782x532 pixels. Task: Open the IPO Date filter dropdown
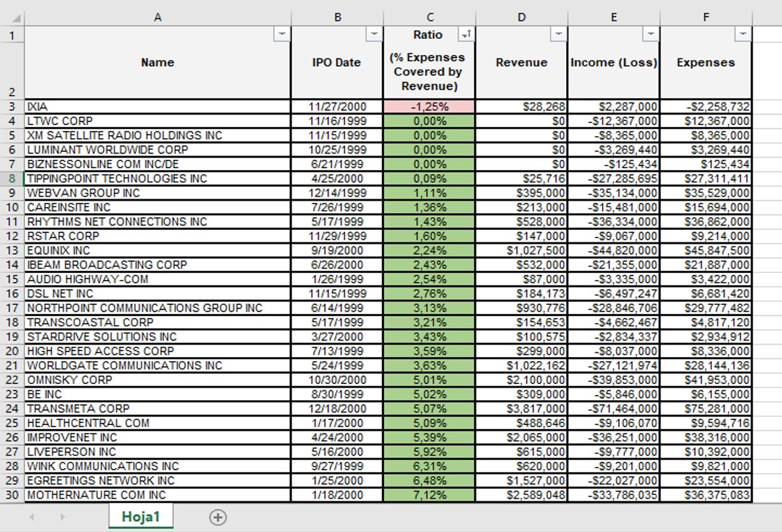point(374,34)
